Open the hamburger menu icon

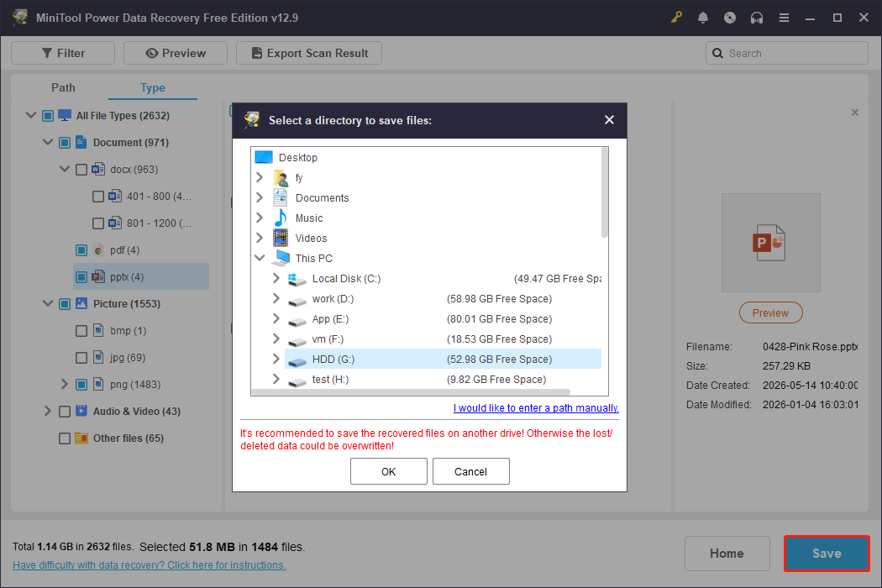tap(784, 18)
